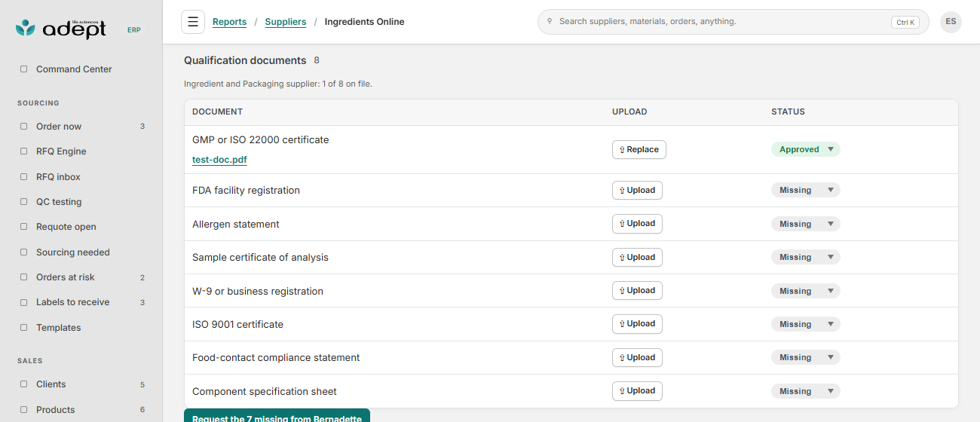Image resolution: width=980 pixels, height=422 pixels.
Task: Upload Sample certificate of analysis
Action: tap(637, 257)
